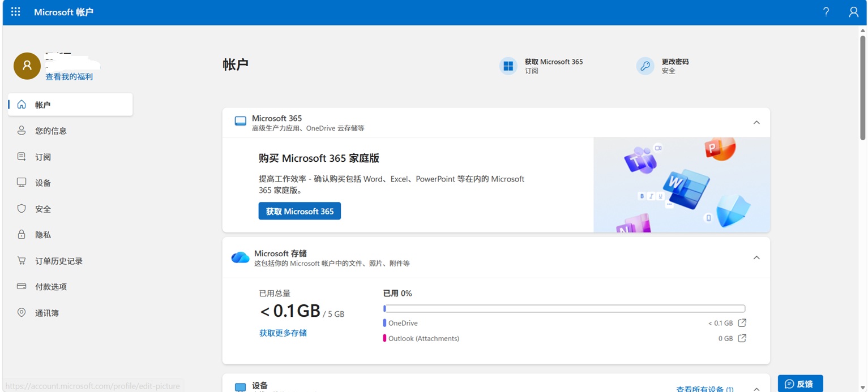Collapse the bottom 设备 card chevron

click(756, 389)
